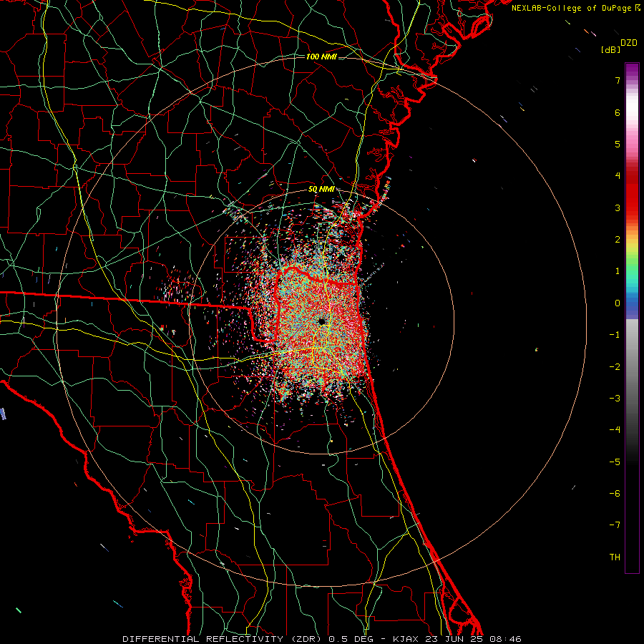
Task: Click the scale value 3
Action: 618,208
